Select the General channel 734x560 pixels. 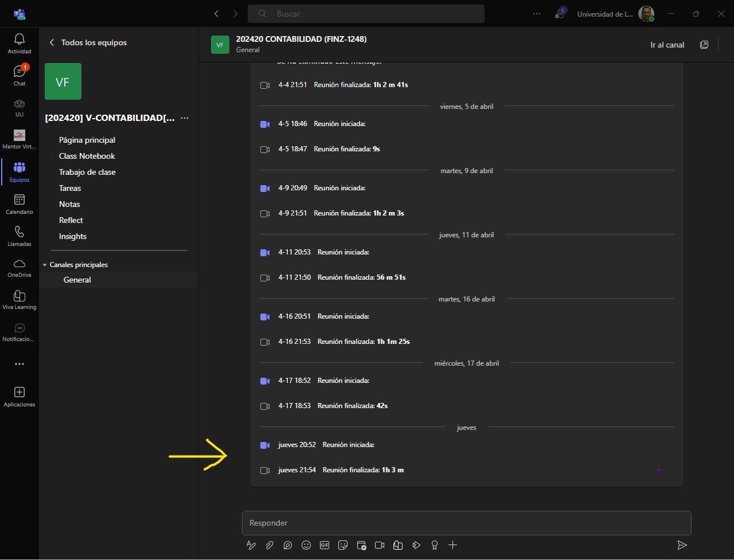[77, 280]
